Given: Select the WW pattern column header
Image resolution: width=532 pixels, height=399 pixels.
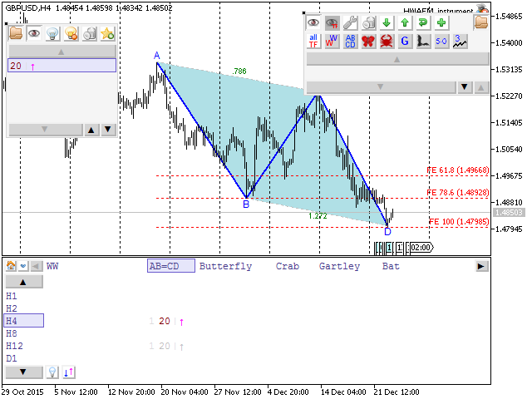Looking at the screenshot, I should [x=52, y=266].
